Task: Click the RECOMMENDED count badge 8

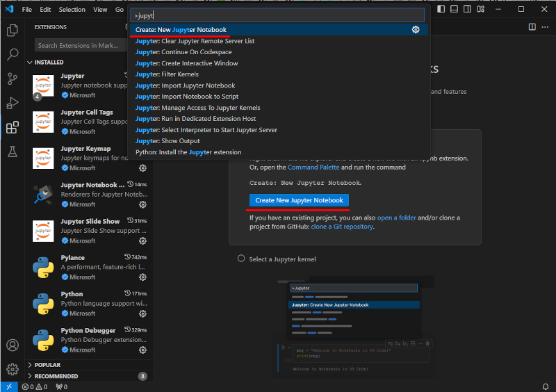Action: [142, 376]
